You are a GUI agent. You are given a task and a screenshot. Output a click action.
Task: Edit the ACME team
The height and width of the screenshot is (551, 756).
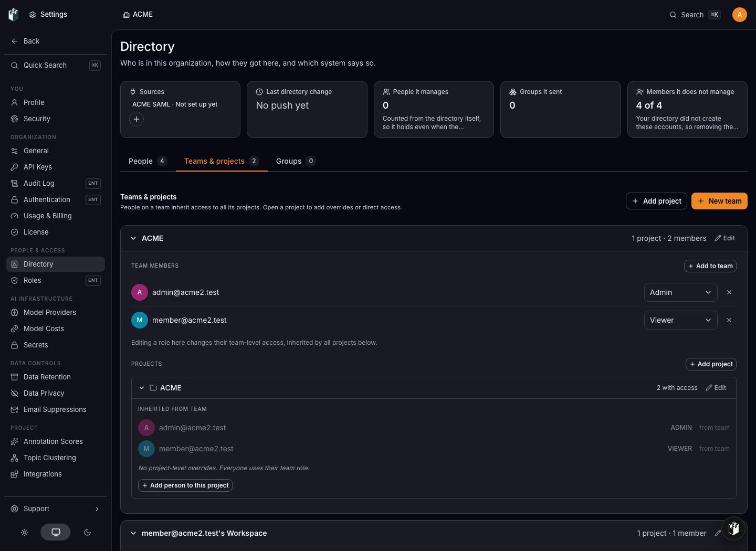click(x=724, y=238)
